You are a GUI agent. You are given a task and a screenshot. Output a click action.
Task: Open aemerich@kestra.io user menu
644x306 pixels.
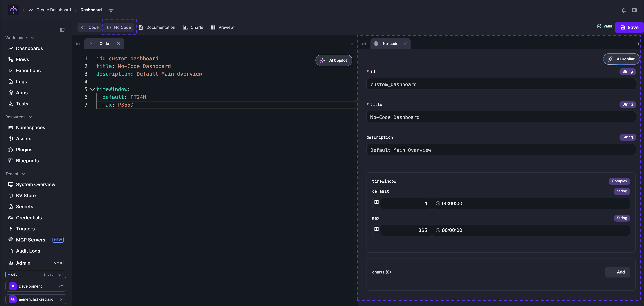(36, 299)
